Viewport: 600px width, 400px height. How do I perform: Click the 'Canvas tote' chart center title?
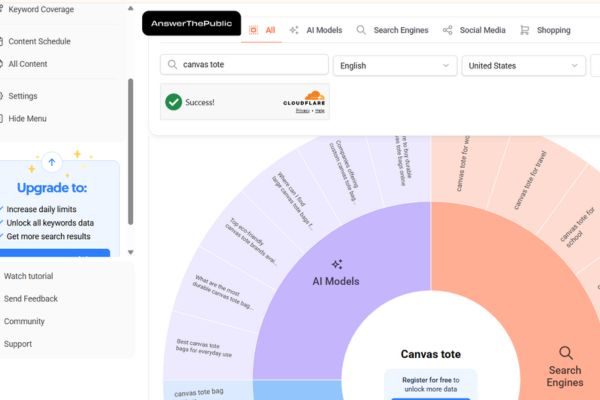tap(430, 354)
